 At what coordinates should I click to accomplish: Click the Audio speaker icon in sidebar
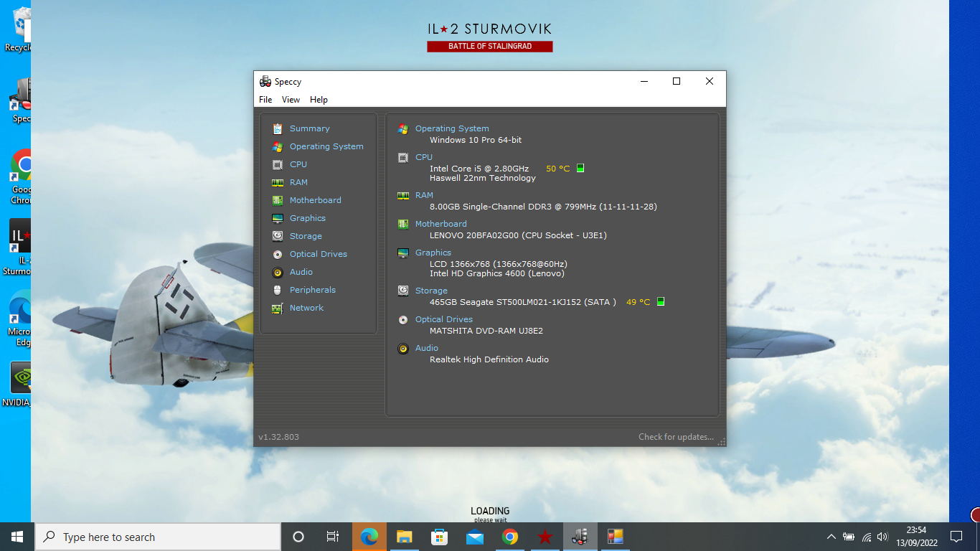[278, 273]
